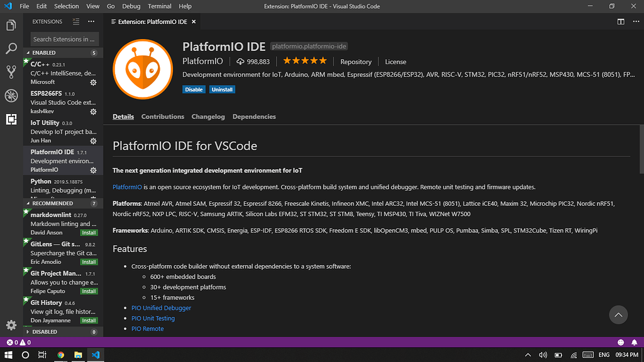Switch to the Contributions tab
644x362 pixels.
[x=163, y=116]
